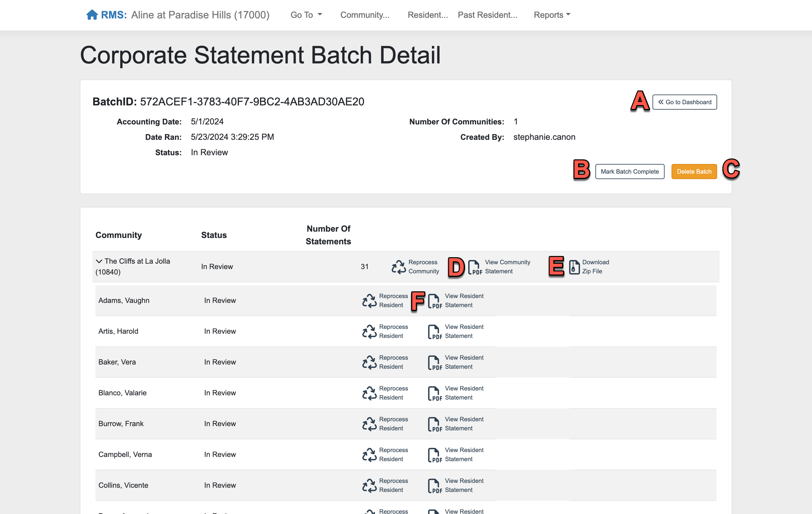Image resolution: width=812 pixels, height=514 pixels.
Task: Open the Past Resident... menu item
Action: (x=487, y=15)
